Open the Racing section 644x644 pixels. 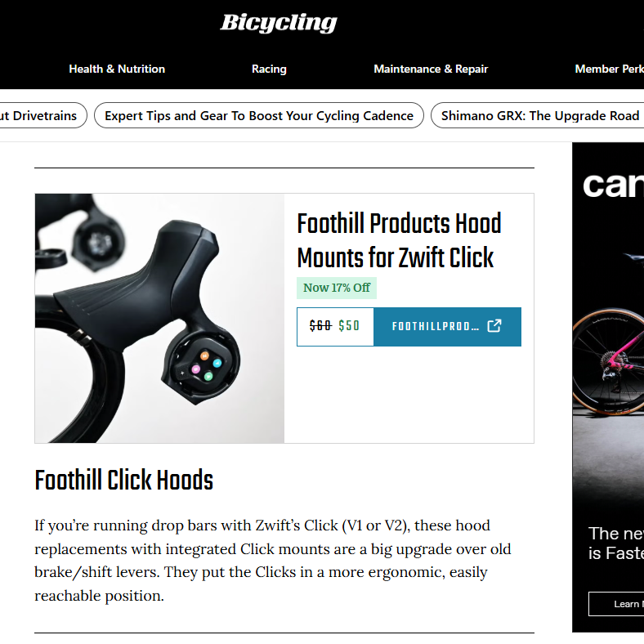click(269, 69)
